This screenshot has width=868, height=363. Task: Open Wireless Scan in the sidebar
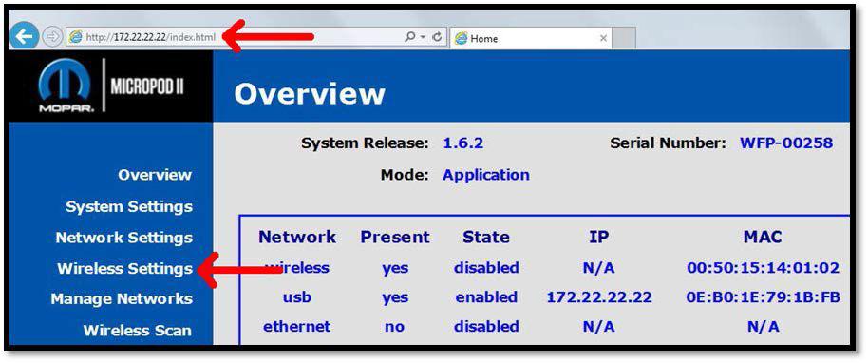[138, 331]
